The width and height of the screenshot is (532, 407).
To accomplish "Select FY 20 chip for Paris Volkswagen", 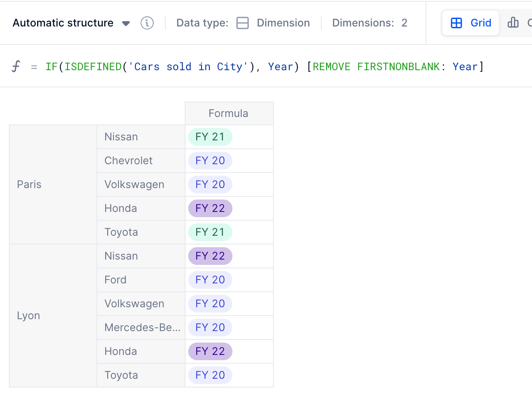I will (210, 185).
